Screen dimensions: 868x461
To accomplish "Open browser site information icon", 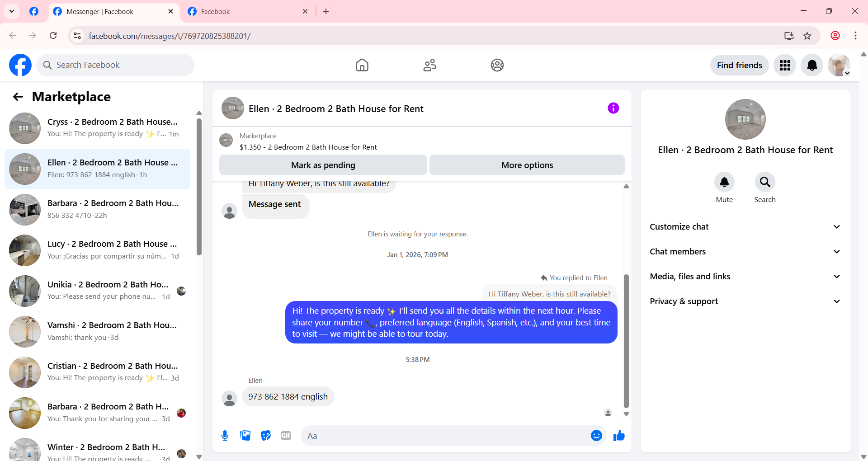I will pos(77,36).
